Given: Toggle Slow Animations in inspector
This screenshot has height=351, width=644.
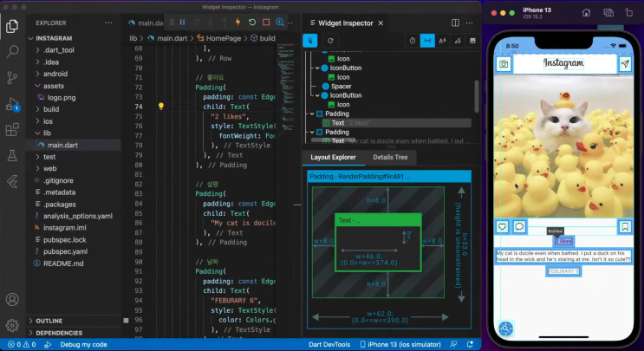Looking at the screenshot, I should [413, 41].
